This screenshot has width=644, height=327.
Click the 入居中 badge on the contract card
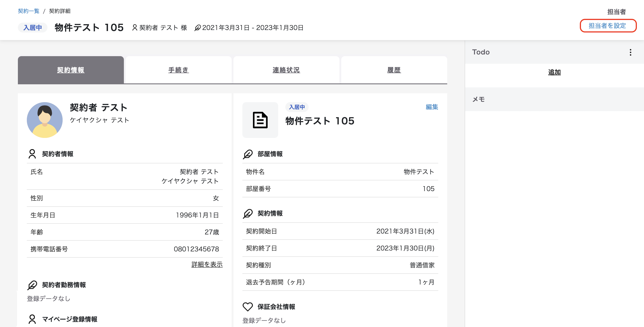tap(297, 107)
